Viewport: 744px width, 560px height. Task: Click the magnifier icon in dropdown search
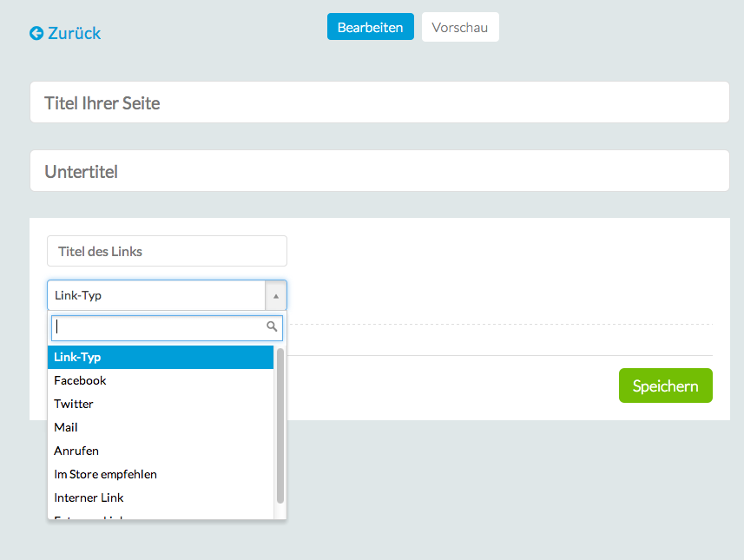click(x=272, y=327)
